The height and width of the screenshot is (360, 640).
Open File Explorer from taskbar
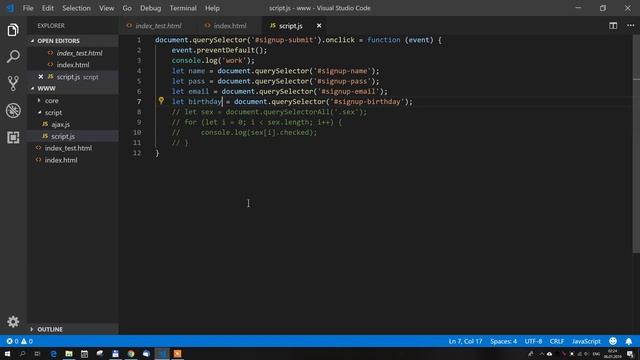[69, 353]
